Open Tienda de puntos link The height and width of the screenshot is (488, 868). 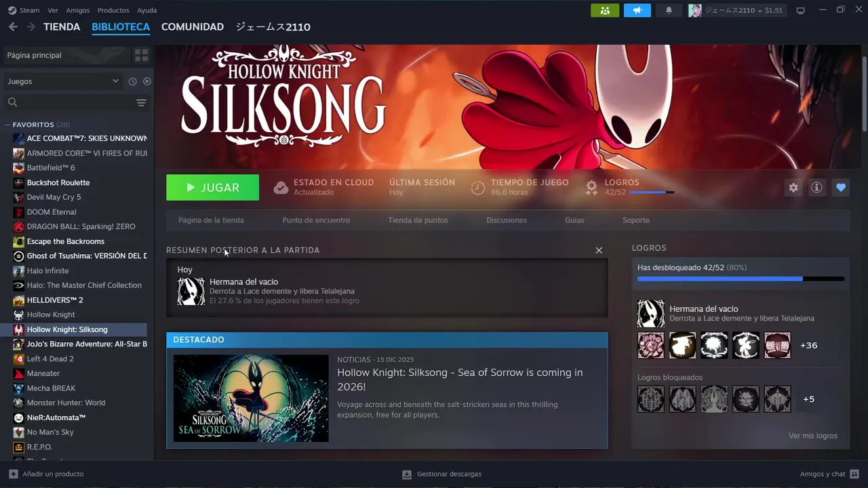point(418,220)
